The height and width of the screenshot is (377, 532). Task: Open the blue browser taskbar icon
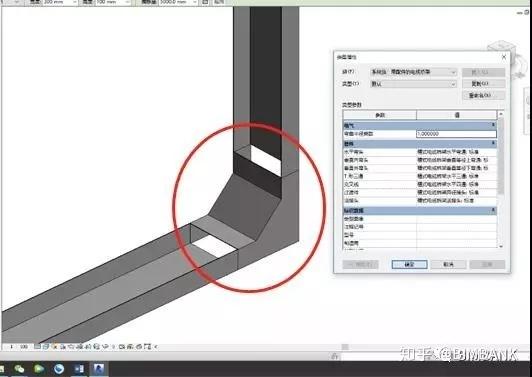[59, 369]
